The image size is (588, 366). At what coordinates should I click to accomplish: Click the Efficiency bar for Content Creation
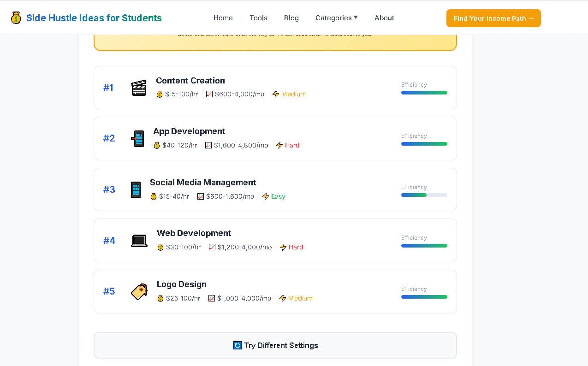click(424, 92)
